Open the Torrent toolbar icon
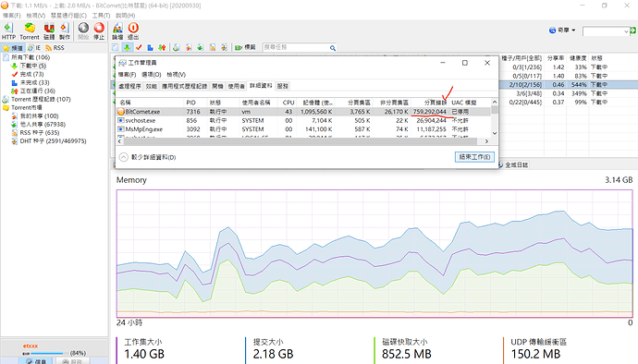Image resolution: width=638 pixels, height=364 pixels. 30,29
